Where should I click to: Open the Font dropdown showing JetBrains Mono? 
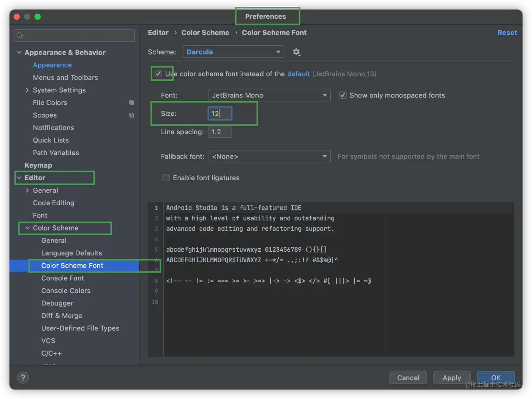click(270, 95)
